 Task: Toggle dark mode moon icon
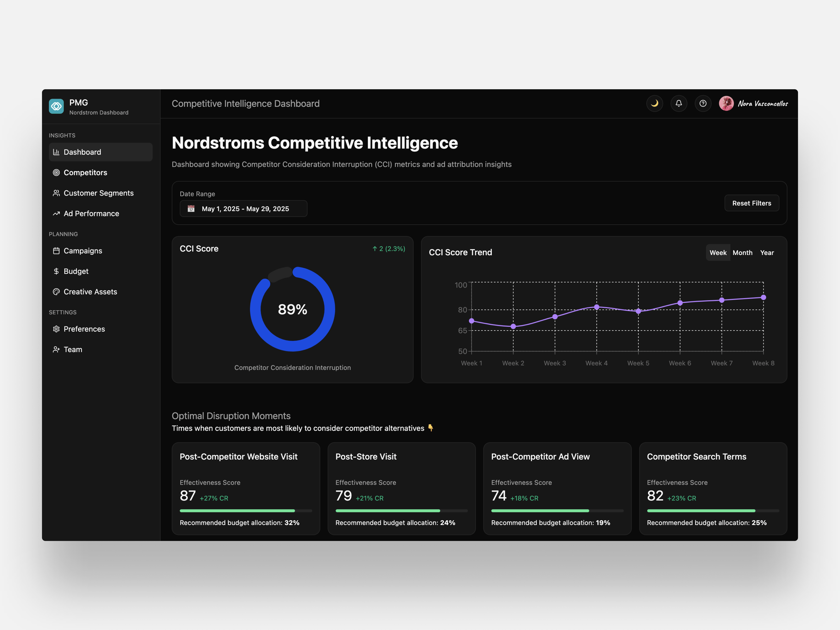click(x=655, y=103)
